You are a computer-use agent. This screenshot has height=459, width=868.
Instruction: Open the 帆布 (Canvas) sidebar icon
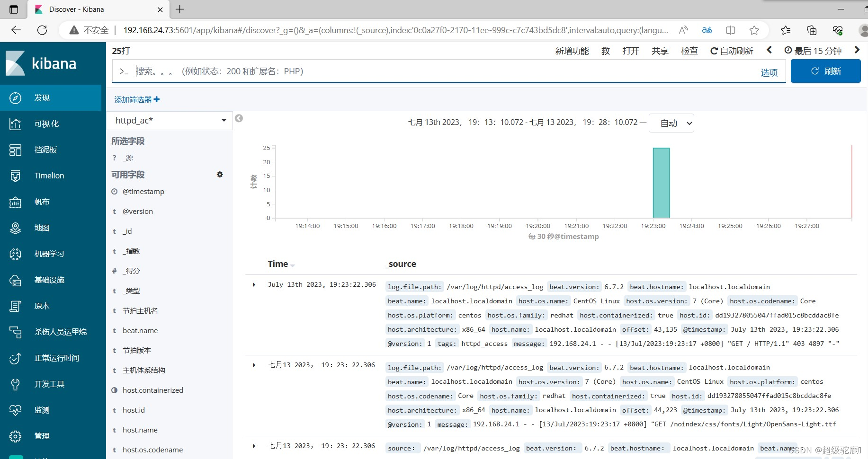(x=15, y=202)
